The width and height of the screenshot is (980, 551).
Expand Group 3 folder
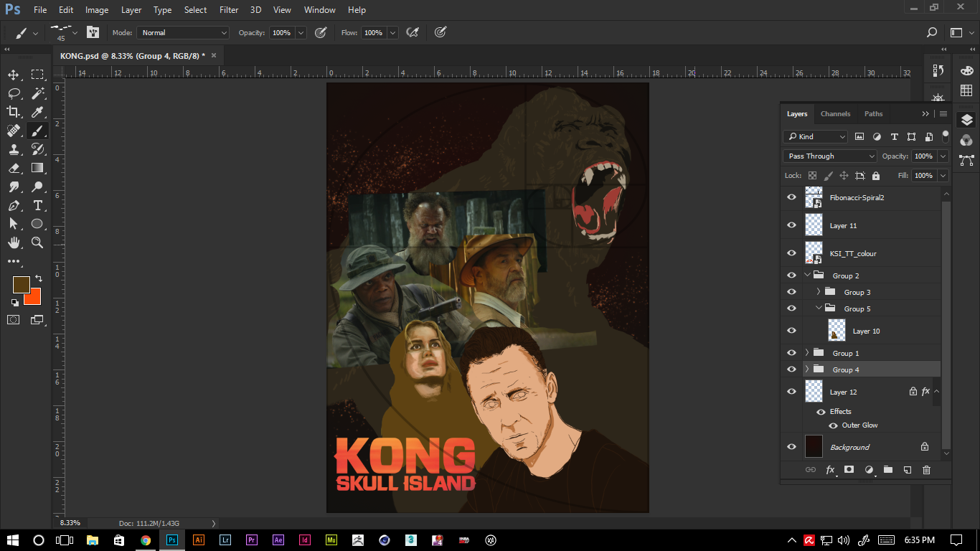[819, 292]
